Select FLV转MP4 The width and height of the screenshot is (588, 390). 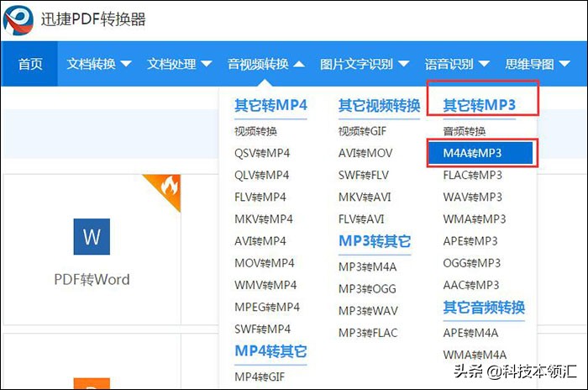click(260, 197)
